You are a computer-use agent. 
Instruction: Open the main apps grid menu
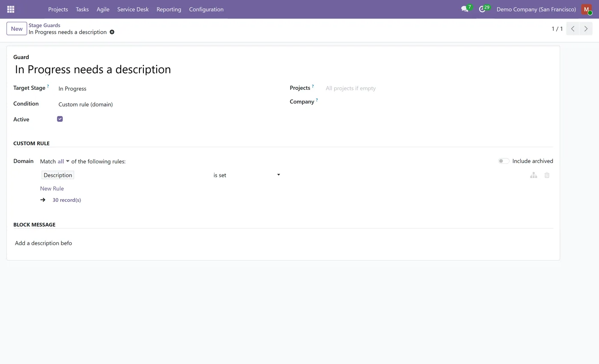[x=11, y=9]
